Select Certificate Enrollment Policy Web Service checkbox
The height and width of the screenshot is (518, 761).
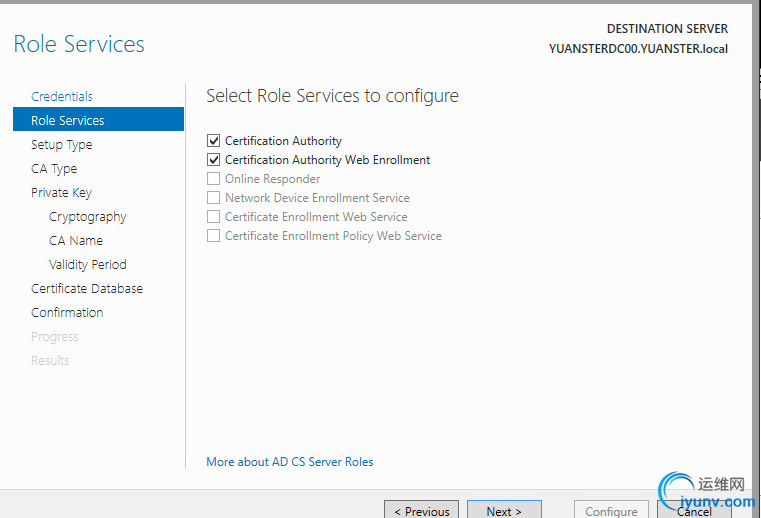[x=213, y=236]
